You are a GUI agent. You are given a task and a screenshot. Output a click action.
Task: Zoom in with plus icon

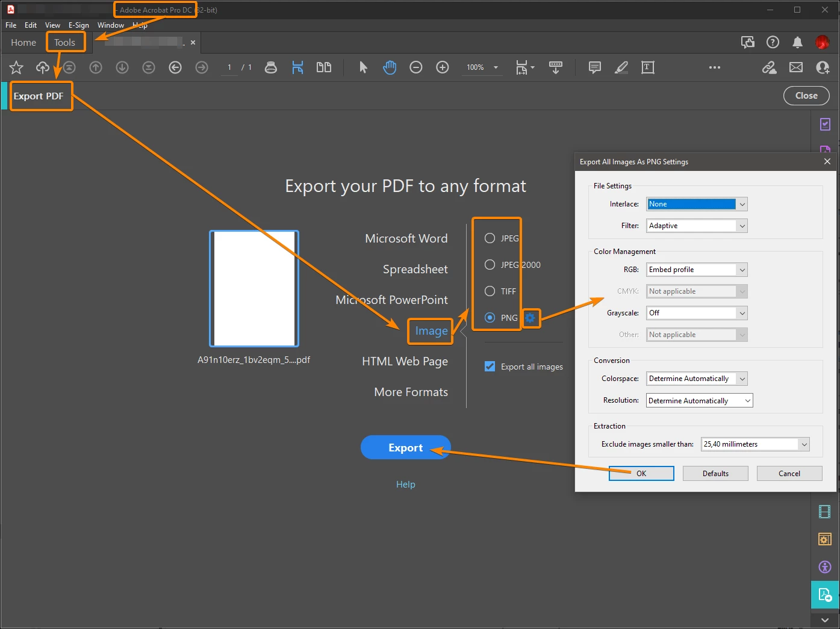pos(443,67)
